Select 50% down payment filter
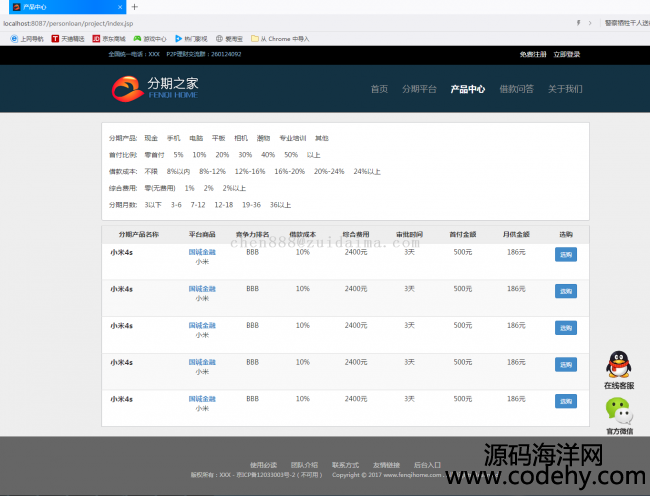This screenshot has height=496, width=650. (x=291, y=155)
